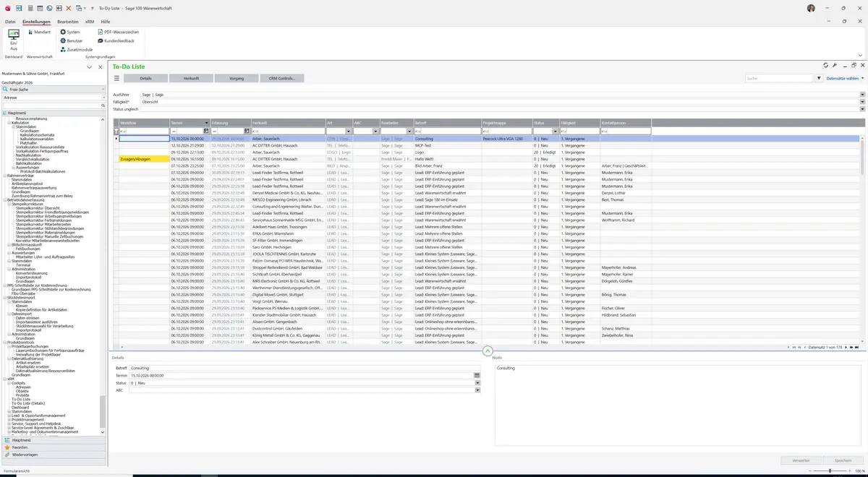
Task: Open the hamburger menu icon beside Details
Action: tap(116, 78)
